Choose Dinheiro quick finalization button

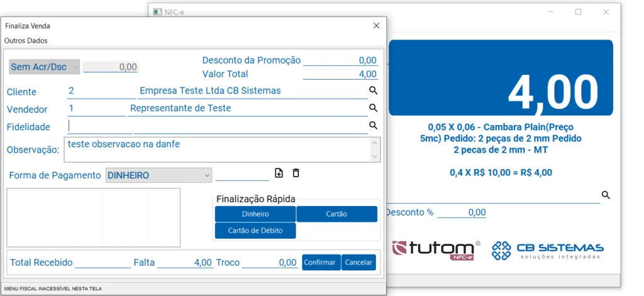point(255,214)
